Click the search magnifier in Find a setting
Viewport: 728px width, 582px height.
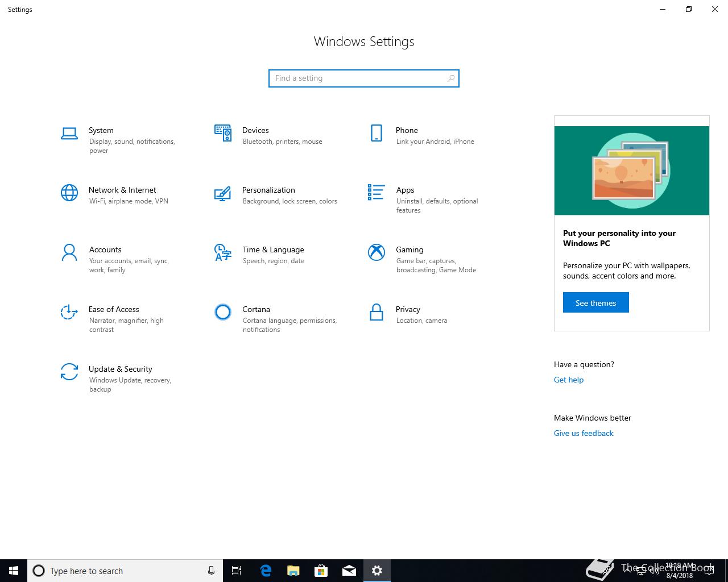451,78
